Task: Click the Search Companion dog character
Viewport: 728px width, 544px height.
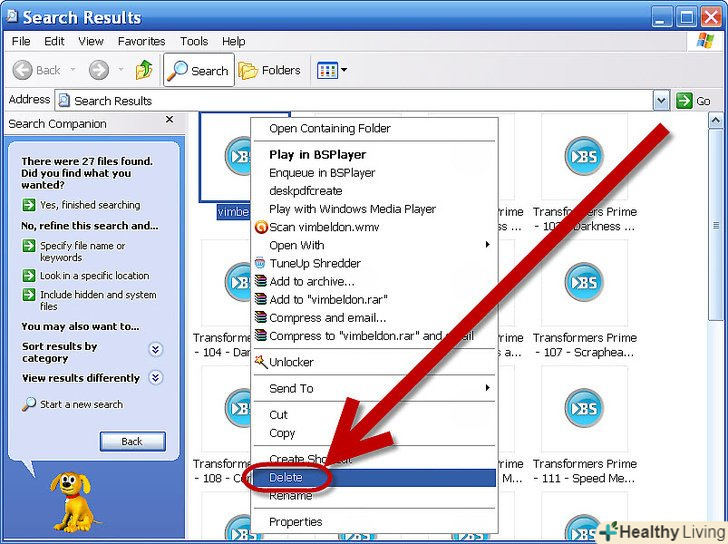Action: [x=74, y=501]
